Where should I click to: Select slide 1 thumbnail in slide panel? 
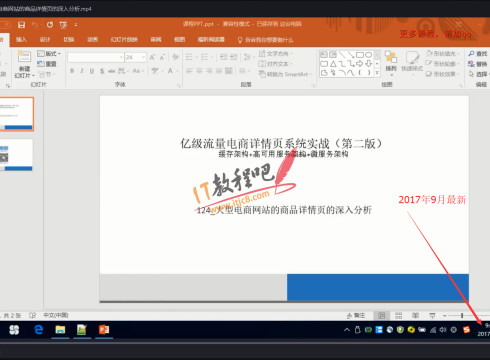(17, 114)
